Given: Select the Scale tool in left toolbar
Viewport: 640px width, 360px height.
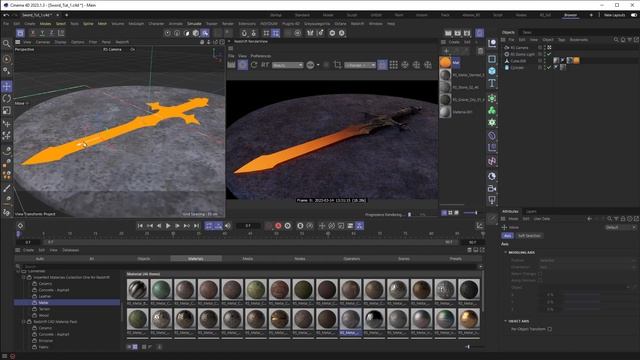Looking at the screenshot, I should (x=7, y=111).
